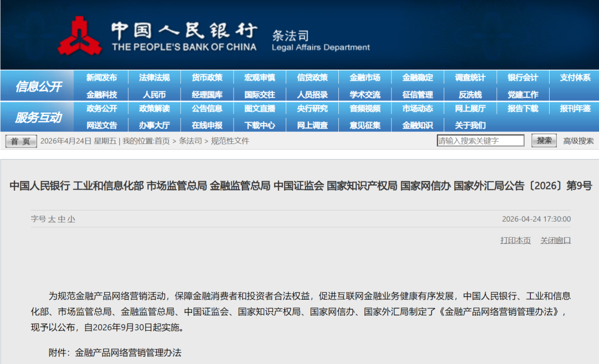The height and width of the screenshot is (364, 599).
Task: Focus the search keyword input field
Action: point(480,141)
